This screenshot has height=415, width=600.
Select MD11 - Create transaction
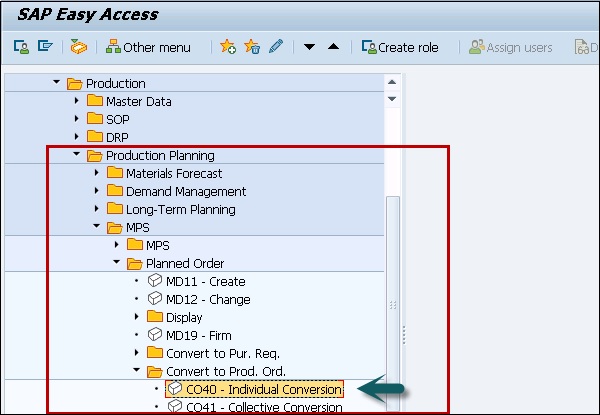point(205,281)
